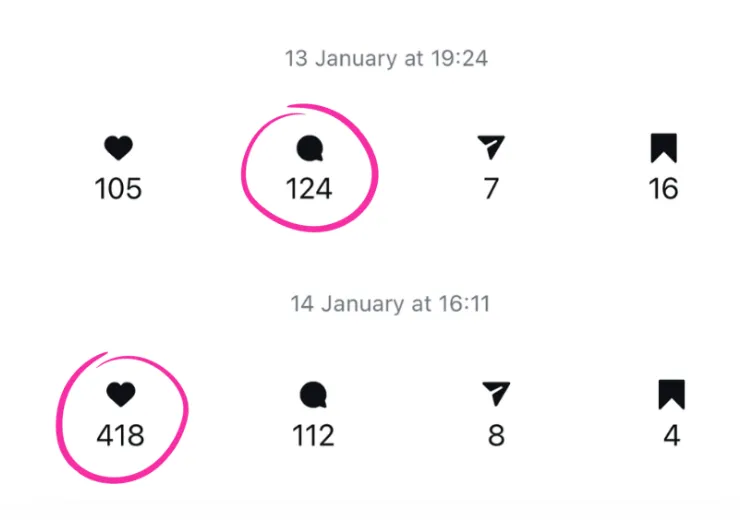Click the 7 shares count

(491, 188)
